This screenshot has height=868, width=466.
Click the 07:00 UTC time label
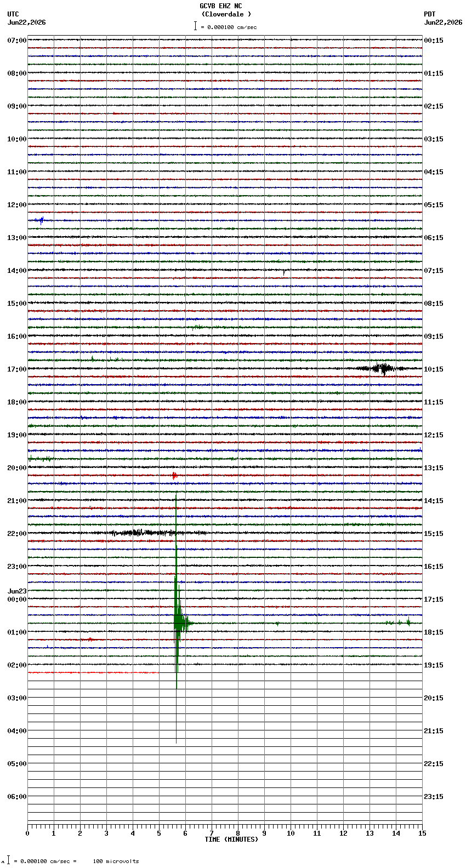pyautogui.click(x=17, y=41)
